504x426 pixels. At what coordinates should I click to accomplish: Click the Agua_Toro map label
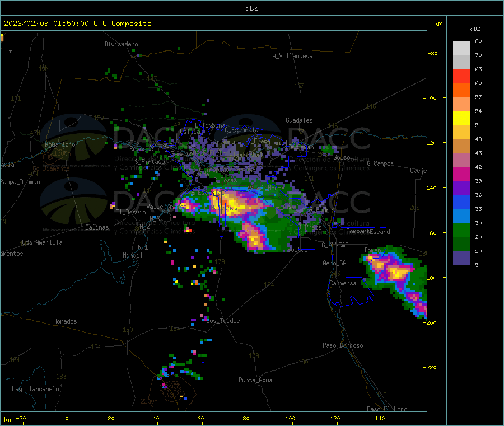click(x=60, y=144)
